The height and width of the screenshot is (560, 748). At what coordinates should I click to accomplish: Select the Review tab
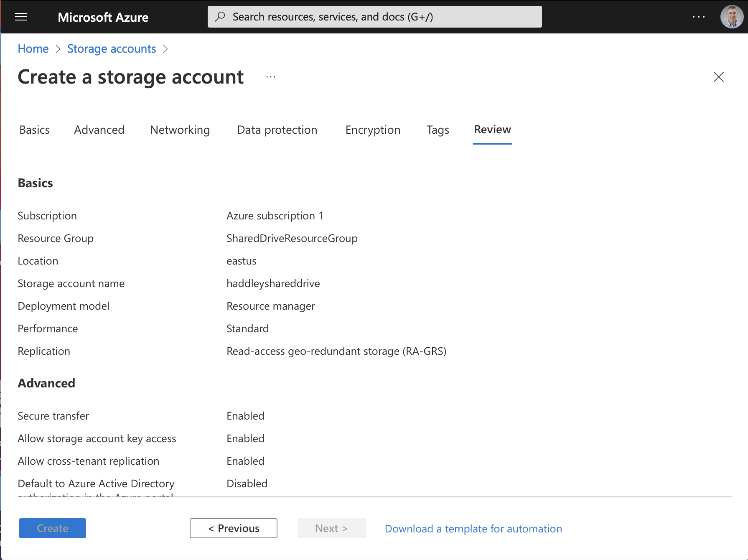coord(492,130)
